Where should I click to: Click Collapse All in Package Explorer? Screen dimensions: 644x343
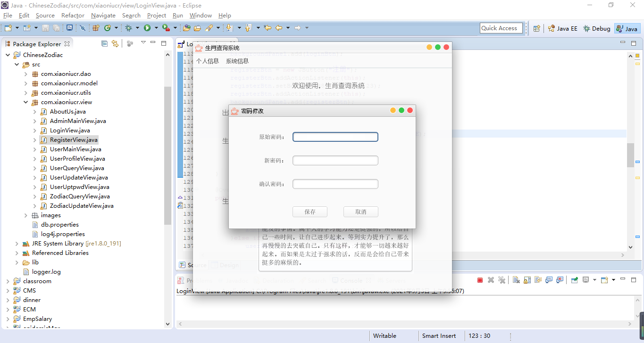tap(104, 43)
